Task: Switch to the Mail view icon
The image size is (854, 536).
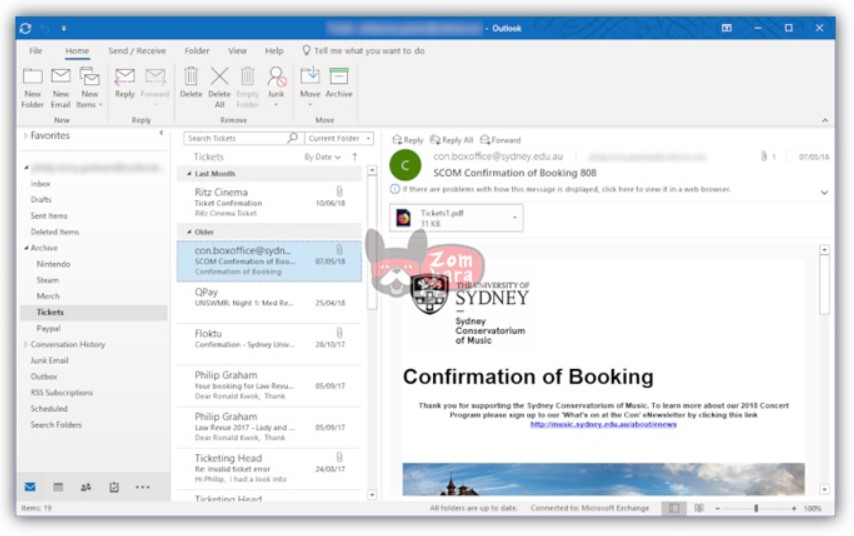Action: [30, 487]
